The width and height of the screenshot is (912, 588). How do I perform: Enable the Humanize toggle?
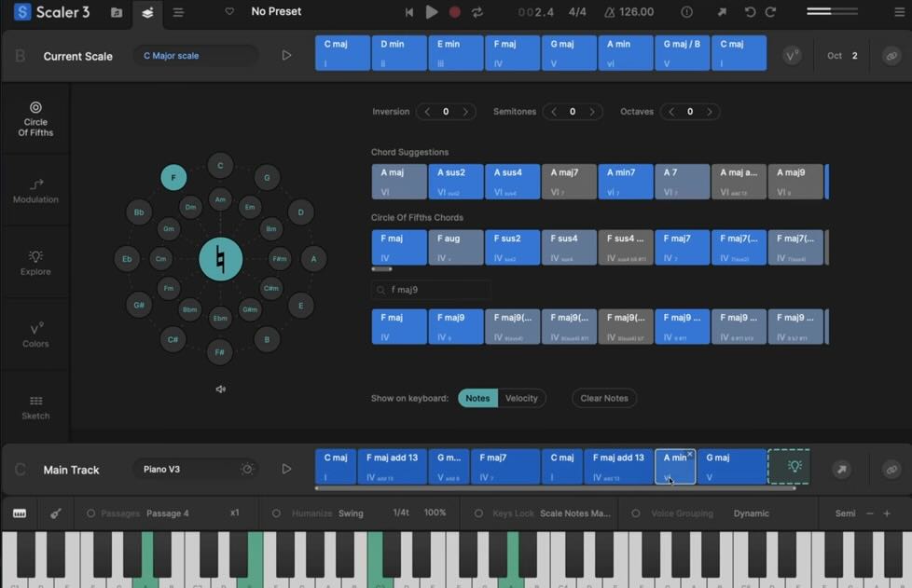tap(276, 513)
